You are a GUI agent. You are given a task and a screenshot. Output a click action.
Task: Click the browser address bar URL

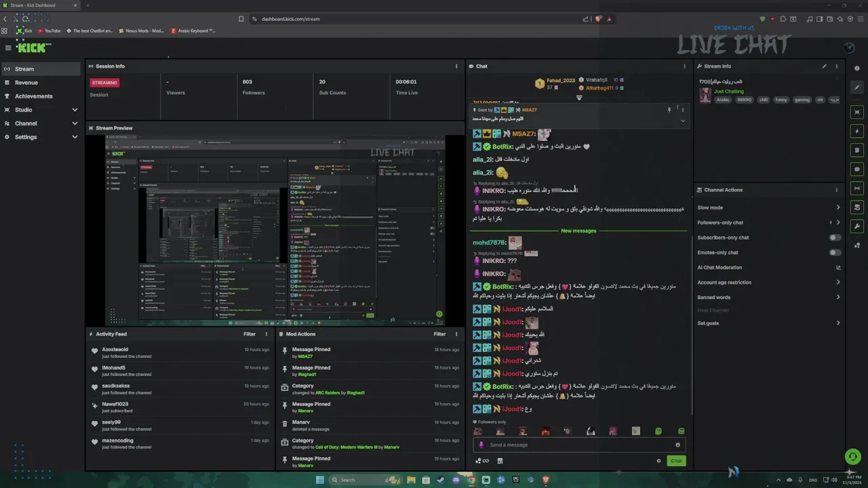coord(290,19)
